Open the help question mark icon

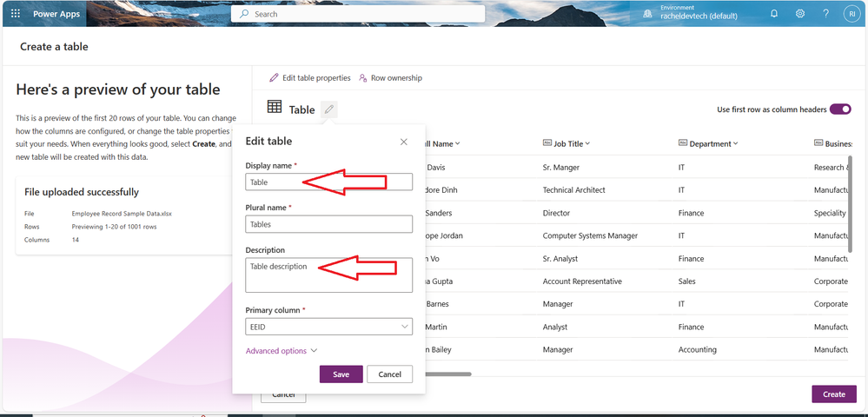[825, 14]
